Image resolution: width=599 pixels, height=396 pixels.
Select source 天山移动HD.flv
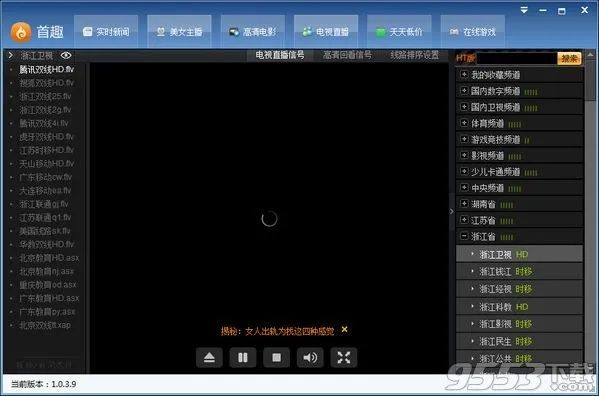point(47,164)
